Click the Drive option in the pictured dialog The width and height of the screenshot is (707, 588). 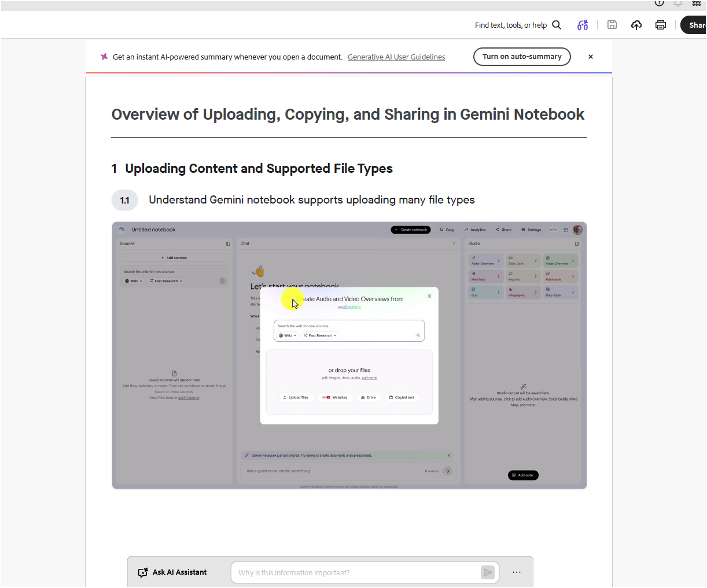point(369,398)
